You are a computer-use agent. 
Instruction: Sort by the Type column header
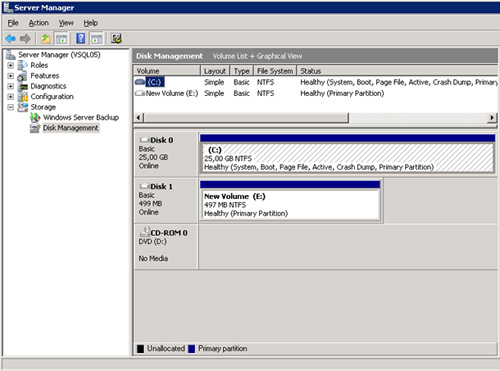(x=242, y=71)
